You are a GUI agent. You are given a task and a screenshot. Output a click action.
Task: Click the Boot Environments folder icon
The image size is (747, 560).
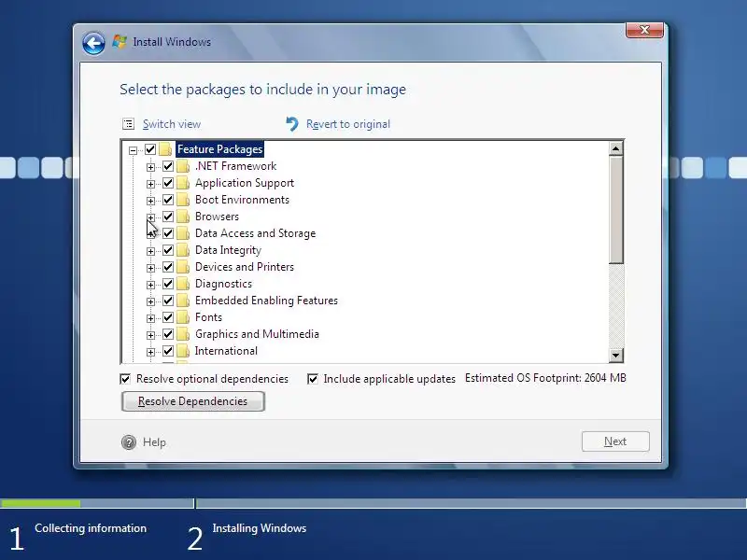(x=183, y=200)
